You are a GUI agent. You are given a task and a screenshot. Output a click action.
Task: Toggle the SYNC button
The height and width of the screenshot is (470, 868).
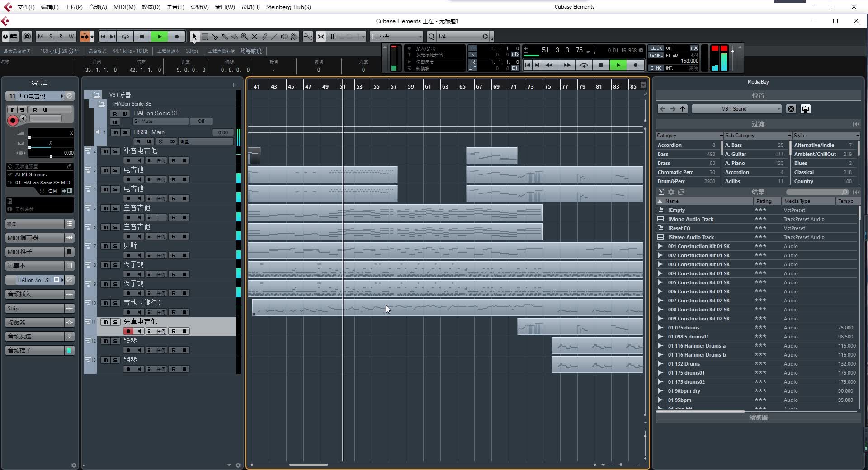(656, 68)
